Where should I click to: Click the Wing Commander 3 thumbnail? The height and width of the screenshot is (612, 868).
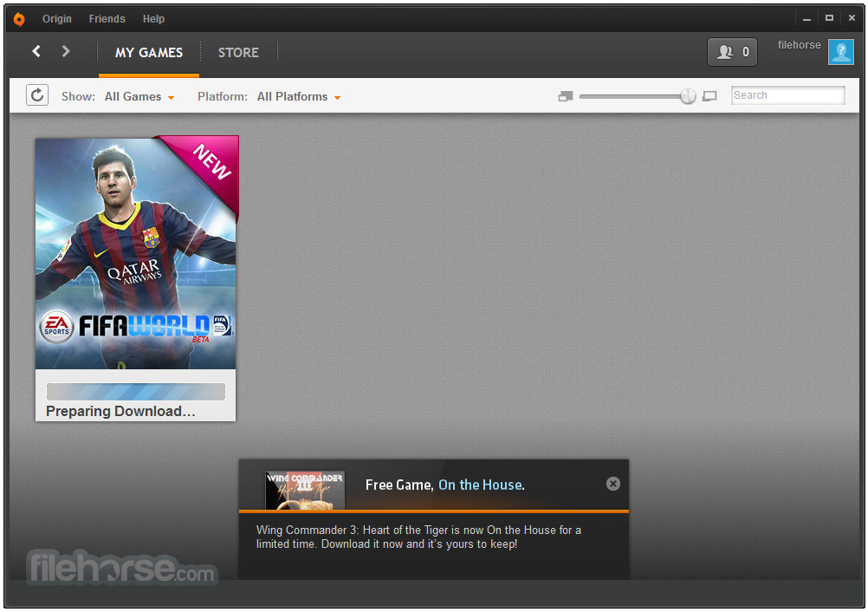click(x=305, y=490)
